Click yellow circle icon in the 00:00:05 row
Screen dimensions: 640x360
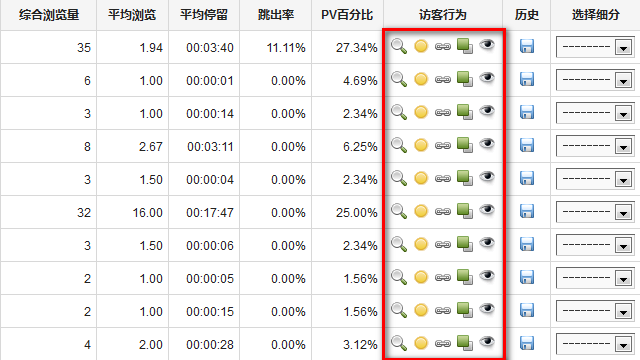pos(421,277)
